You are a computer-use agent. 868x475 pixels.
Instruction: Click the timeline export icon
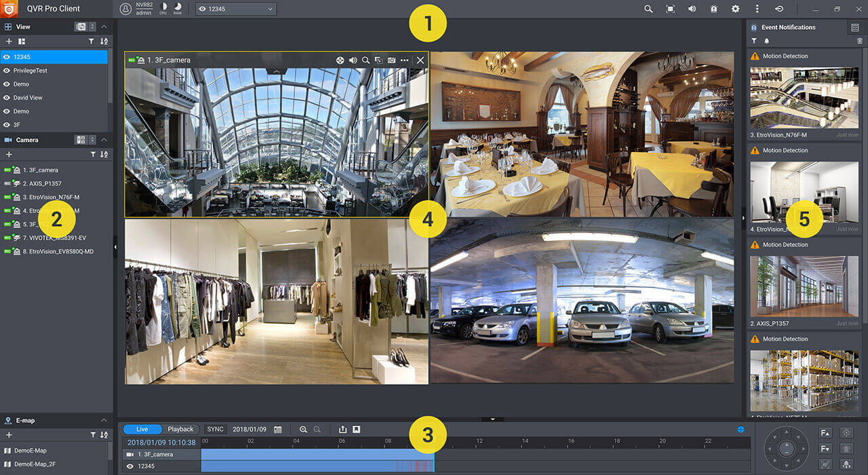[342, 430]
